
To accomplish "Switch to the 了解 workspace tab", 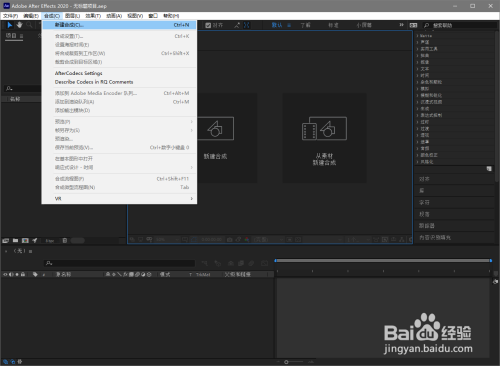I will [x=305, y=25].
